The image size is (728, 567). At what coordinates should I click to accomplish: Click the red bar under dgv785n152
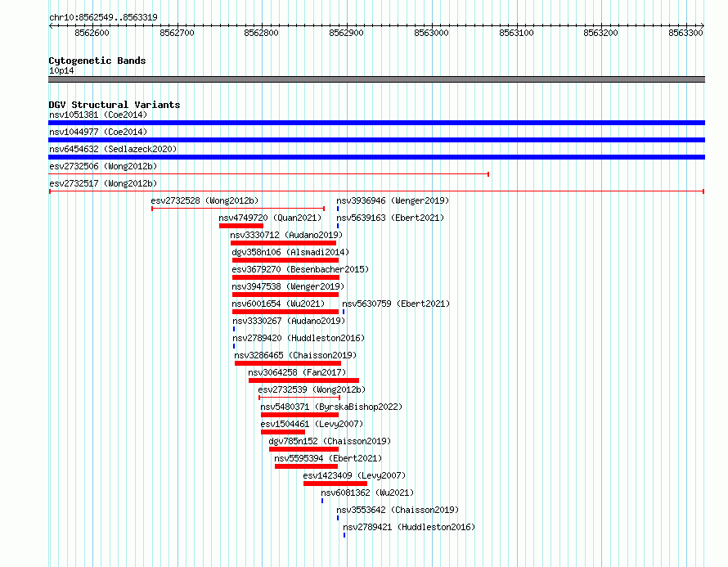coord(304,449)
